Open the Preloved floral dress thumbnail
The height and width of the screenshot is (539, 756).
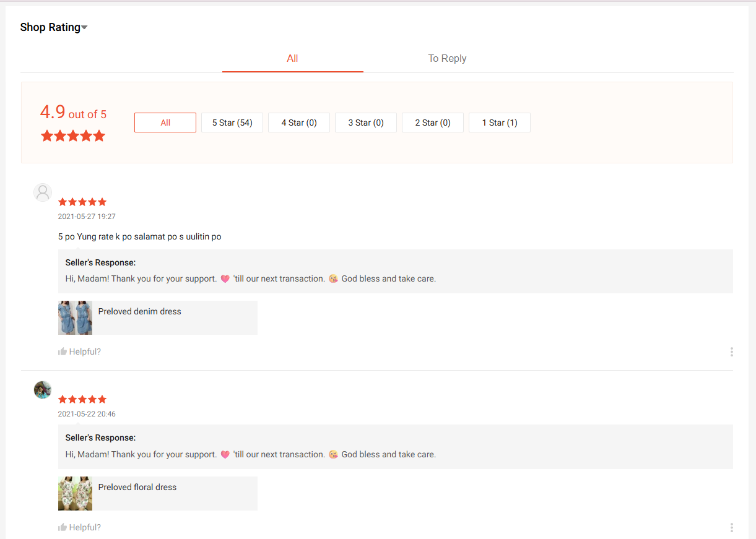[x=75, y=494]
